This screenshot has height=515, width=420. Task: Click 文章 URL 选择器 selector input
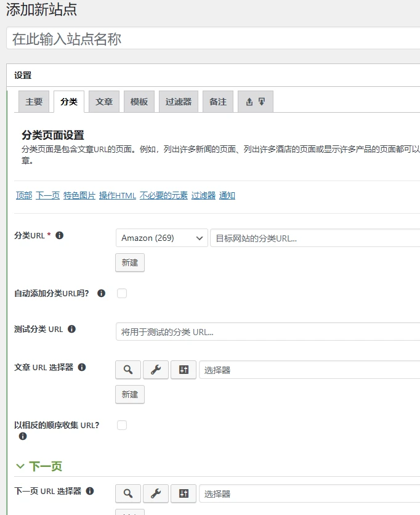[310, 370]
